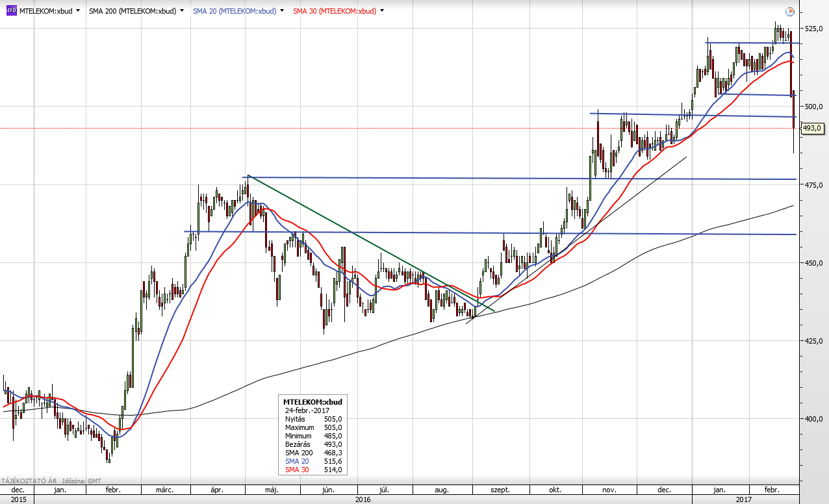Image resolution: width=829 pixels, height=504 pixels.
Task: Click the 2016 year label on time axis
Action: (363, 499)
